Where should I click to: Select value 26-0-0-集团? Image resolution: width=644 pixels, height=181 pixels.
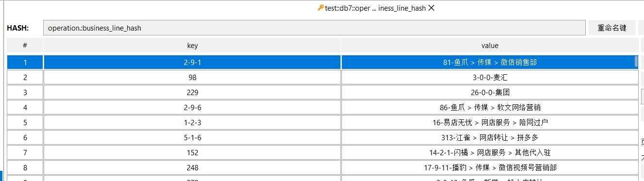[x=490, y=92]
